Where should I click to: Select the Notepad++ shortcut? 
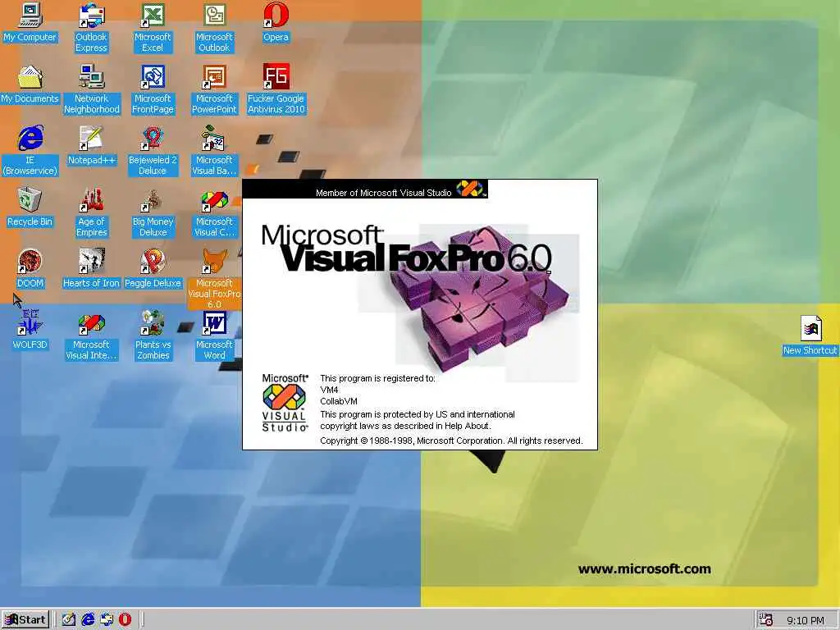pyautogui.click(x=92, y=146)
